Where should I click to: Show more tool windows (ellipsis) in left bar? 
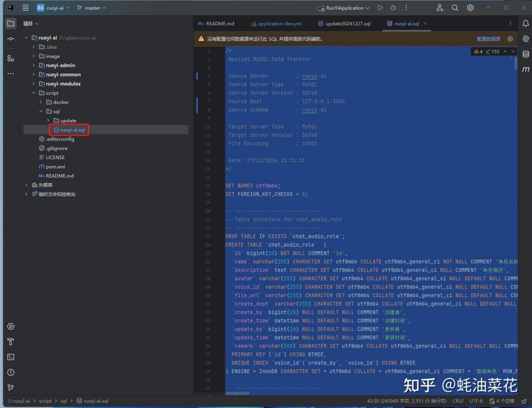pyautogui.click(x=11, y=74)
